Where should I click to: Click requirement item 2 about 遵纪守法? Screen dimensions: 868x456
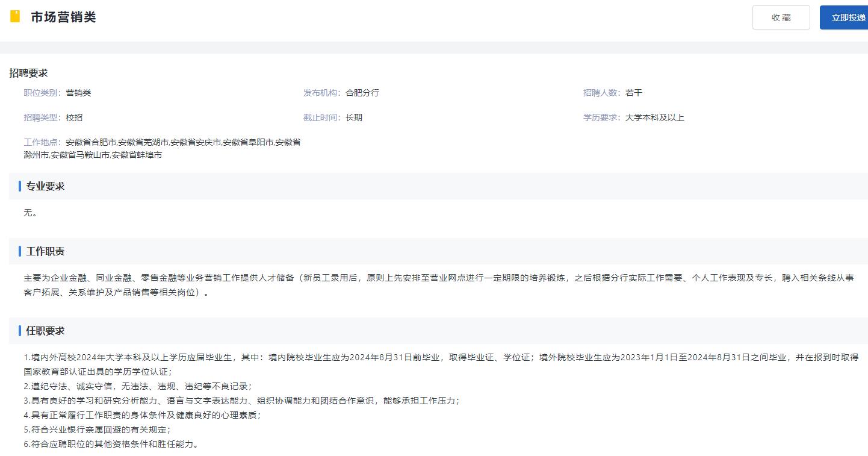point(137,386)
